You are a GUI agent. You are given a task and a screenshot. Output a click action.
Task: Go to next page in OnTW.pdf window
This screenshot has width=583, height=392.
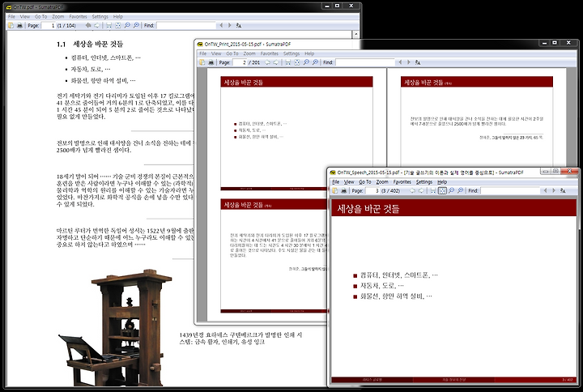tap(97, 25)
